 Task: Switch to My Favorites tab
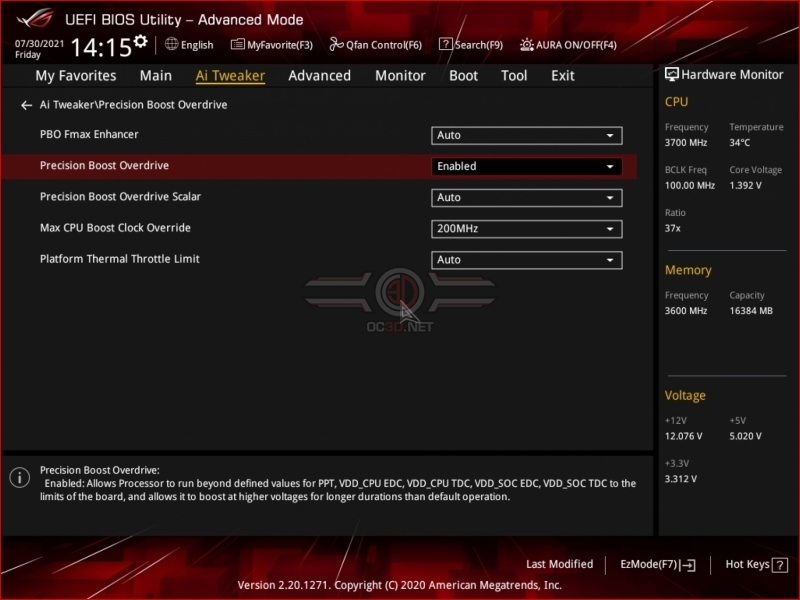(x=76, y=76)
